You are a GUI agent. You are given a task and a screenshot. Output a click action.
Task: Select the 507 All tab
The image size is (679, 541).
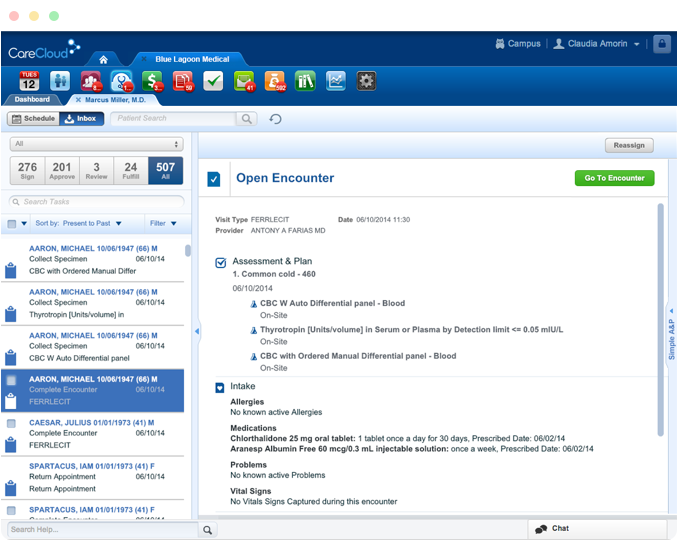pyautogui.click(x=165, y=171)
